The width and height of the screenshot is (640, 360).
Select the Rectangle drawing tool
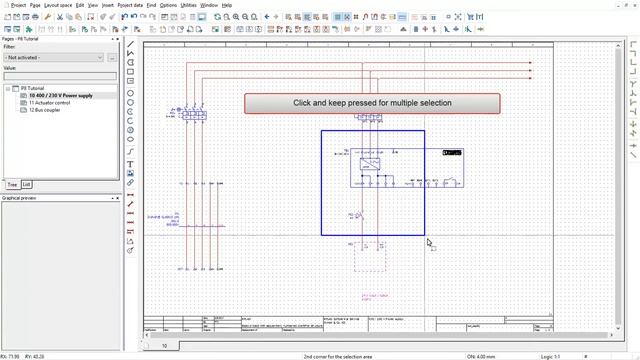tap(131, 72)
